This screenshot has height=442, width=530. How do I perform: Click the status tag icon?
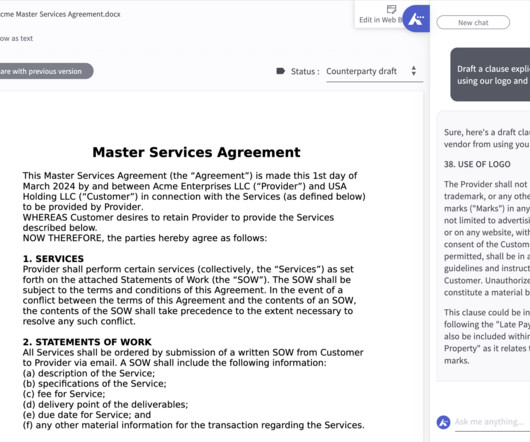281,71
